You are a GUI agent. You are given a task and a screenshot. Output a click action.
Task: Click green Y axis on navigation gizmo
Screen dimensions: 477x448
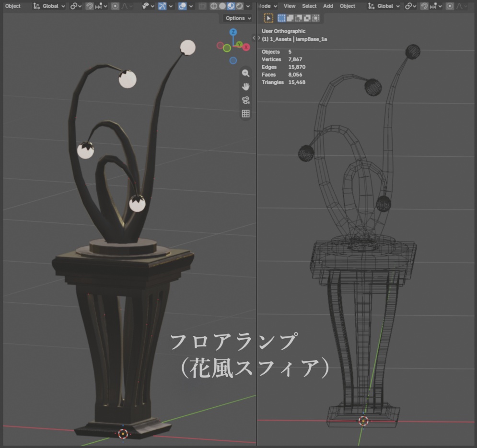(239, 45)
